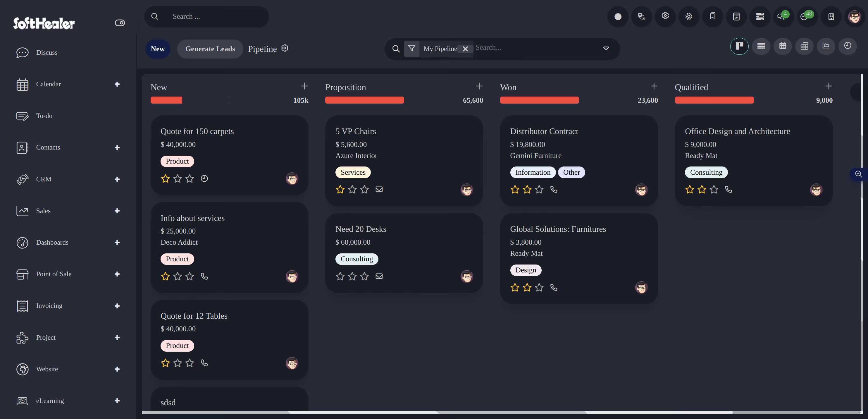
Task: Open the search options dropdown arrow
Action: [x=606, y=49]
